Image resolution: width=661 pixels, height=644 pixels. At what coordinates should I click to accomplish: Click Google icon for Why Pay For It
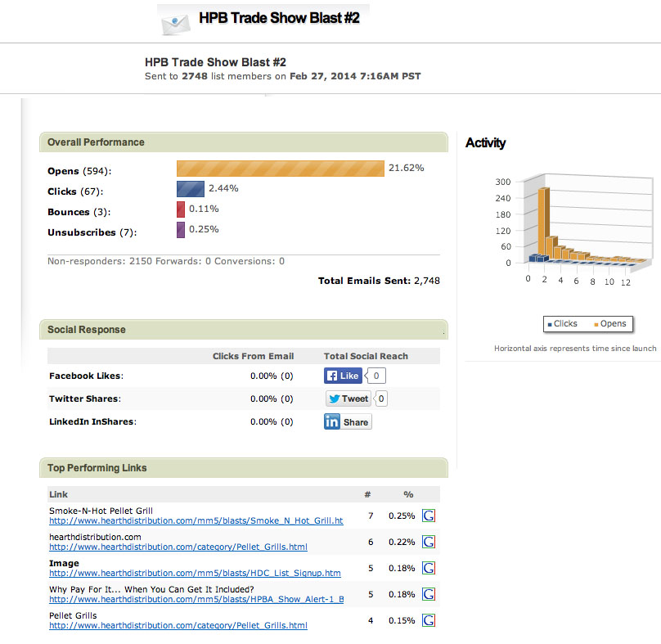tap(429, 594)
